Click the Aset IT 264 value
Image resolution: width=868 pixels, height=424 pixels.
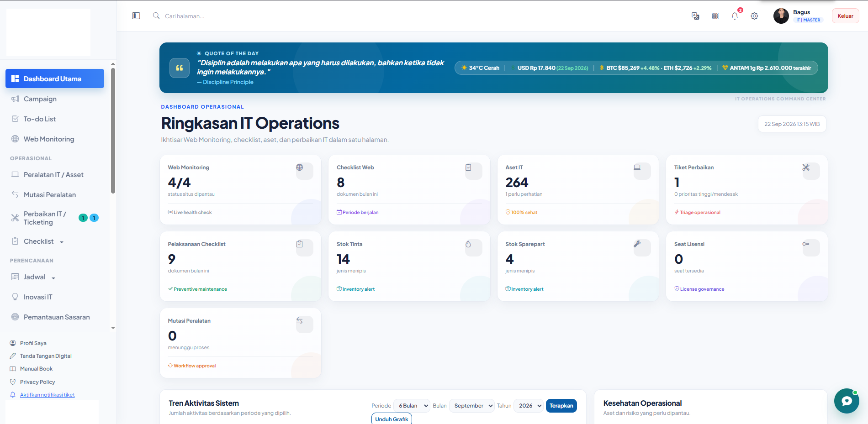517,183
